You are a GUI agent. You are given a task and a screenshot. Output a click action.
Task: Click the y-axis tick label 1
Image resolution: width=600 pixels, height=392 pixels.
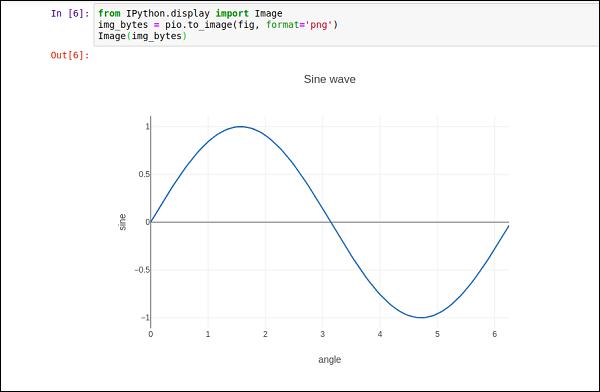pos(147,126)
